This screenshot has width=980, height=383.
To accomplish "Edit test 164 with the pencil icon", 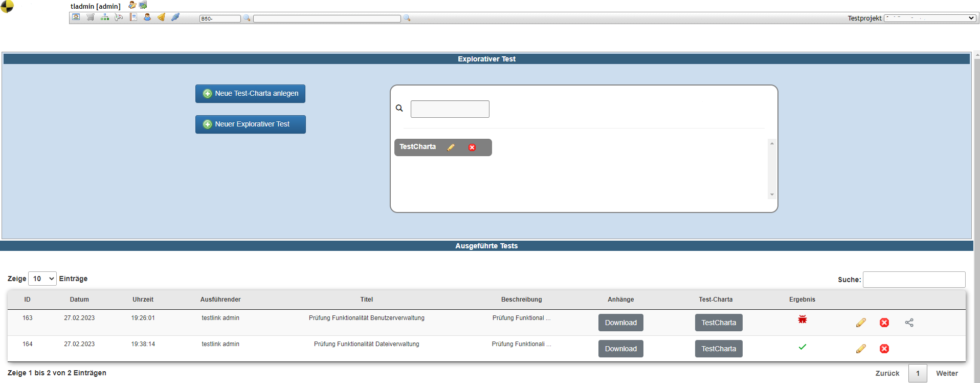I will [861, 349].
